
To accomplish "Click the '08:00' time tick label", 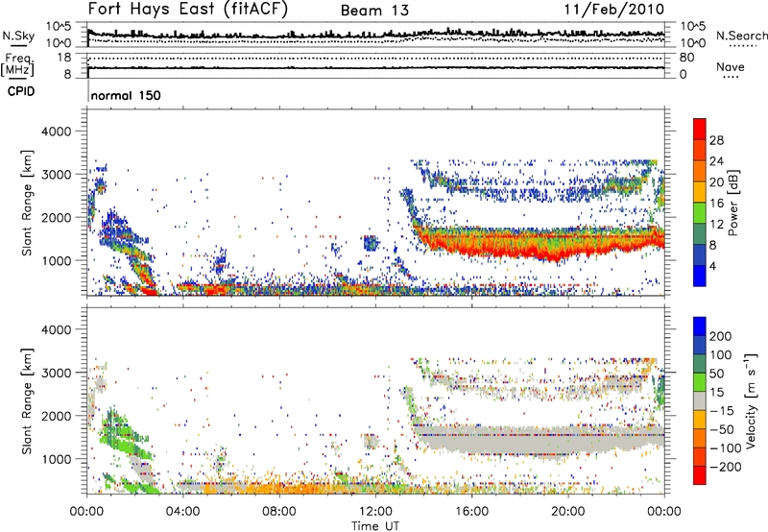I will point(279,512).
